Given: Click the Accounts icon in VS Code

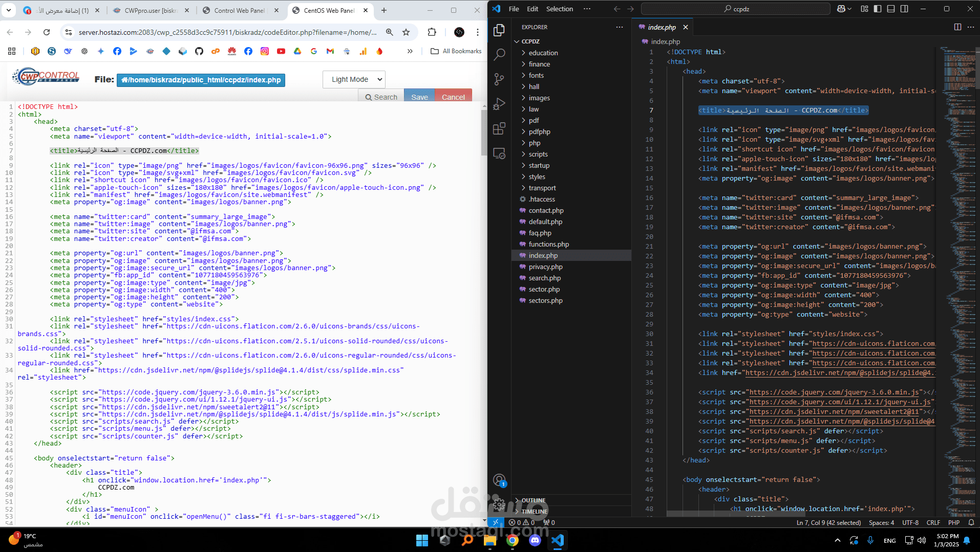Looking at the screenshot, I should (x=499, y=480).
